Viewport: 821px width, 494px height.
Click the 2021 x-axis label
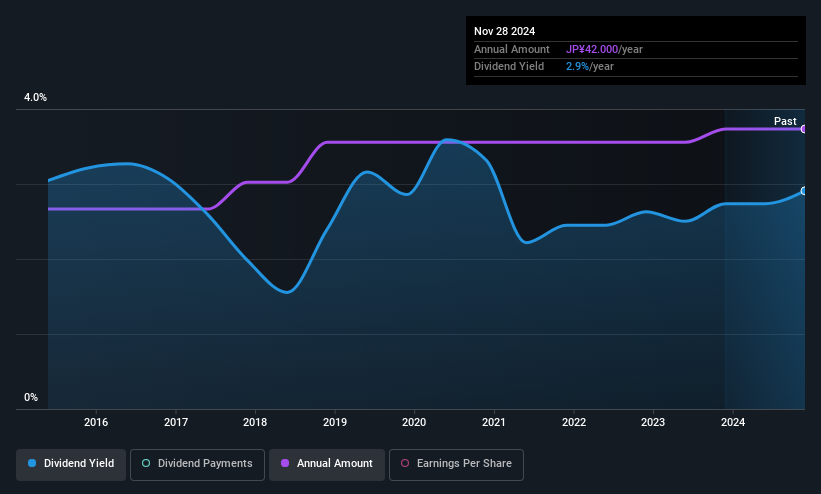[494, 422]
